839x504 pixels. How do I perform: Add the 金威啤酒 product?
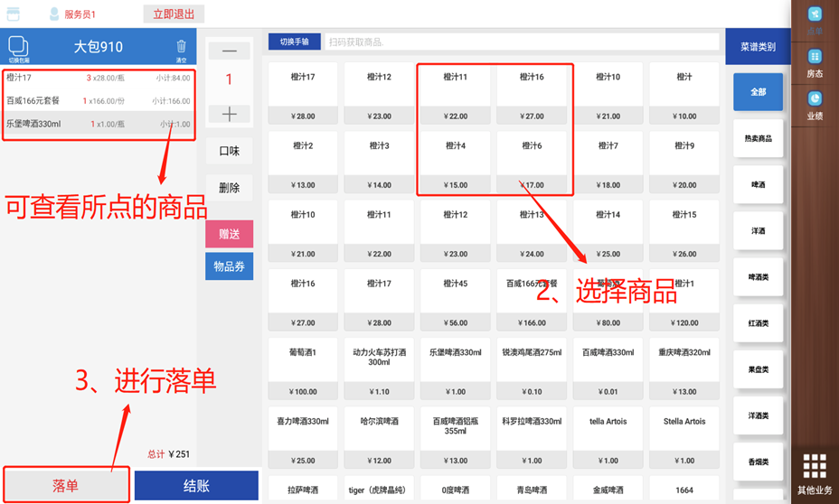608,490
